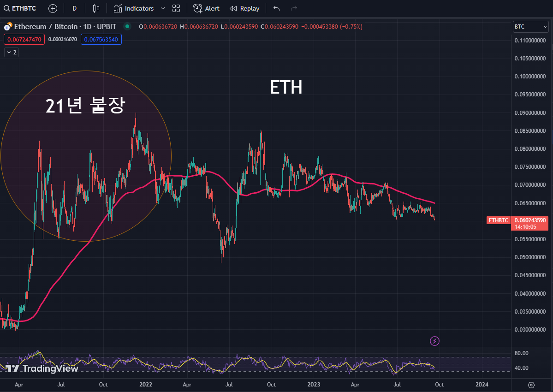
Task: Click the TradingView logo
Action: coord(42,368)
